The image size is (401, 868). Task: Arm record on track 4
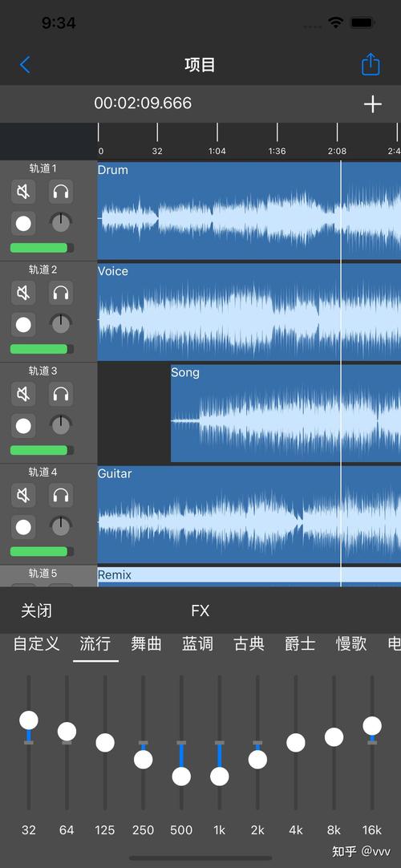(23, 527)
